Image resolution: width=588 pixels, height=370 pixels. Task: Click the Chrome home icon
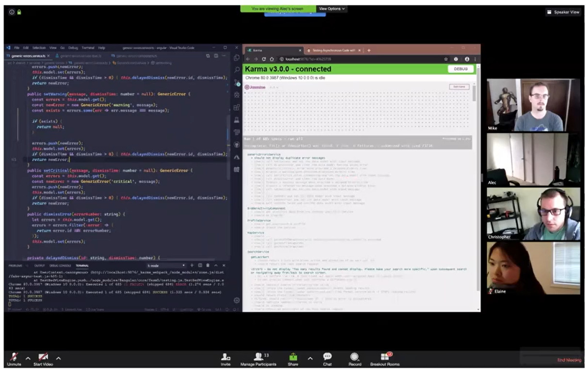pyautogui.click(x=272, y=59)
